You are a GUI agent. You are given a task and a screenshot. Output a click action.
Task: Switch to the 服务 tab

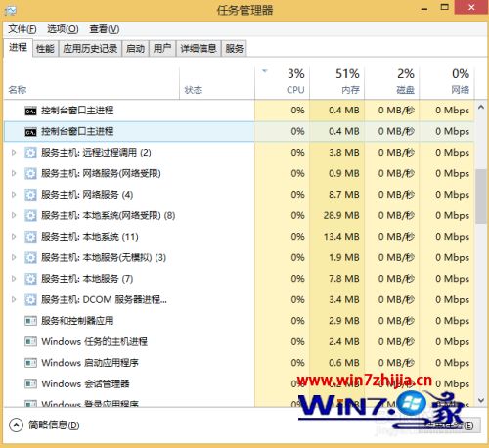coord(234,49)
